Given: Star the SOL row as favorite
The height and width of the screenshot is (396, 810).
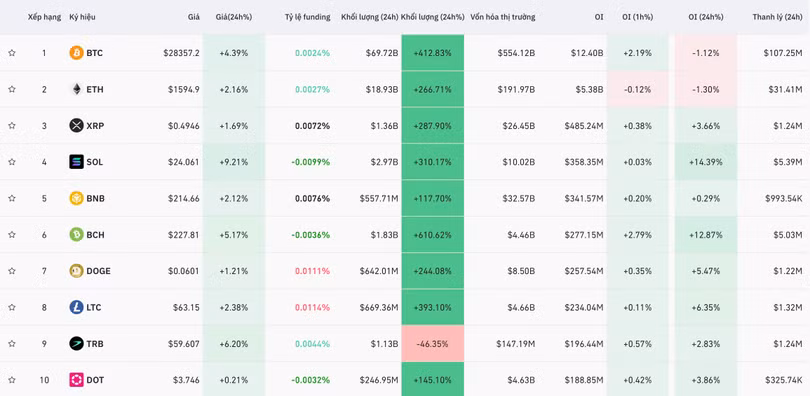Looking at the screenshot, I should pos(12,162).
